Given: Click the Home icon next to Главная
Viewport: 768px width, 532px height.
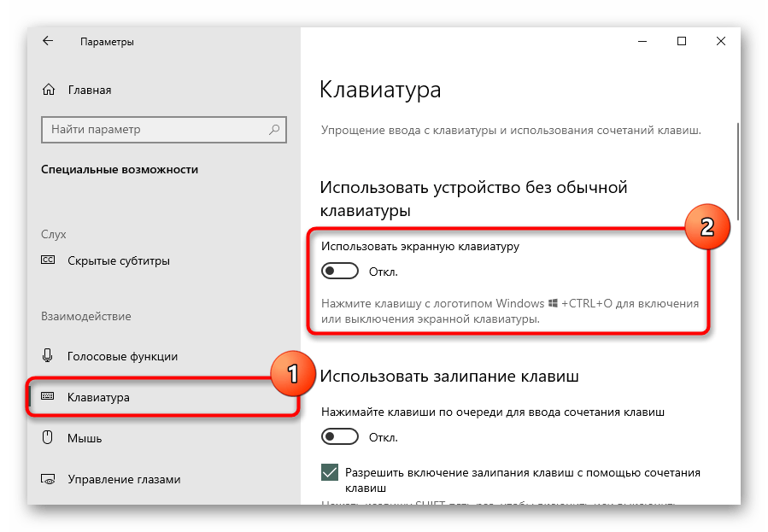Looking at the screenshot, I should tap(49, 90).
